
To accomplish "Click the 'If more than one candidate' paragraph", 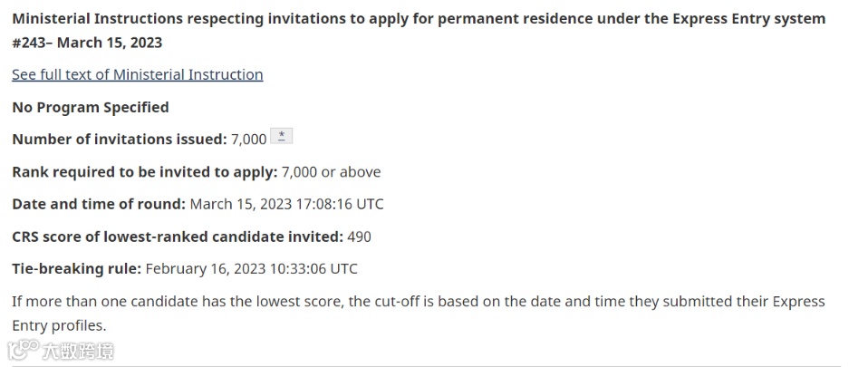I will (x=418, y=301).
